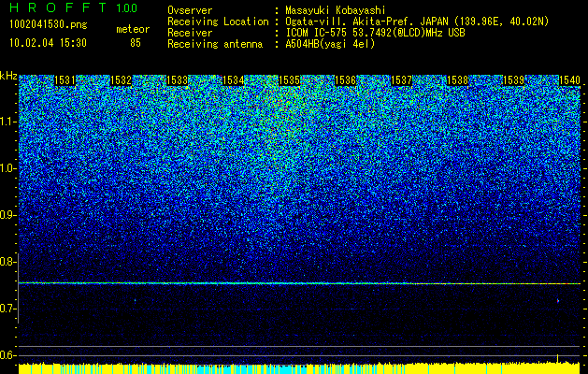Image resolution: width=588 pixels, height=374 pixels.
Task: Click the 0.6 frequency axis label
Action: (x=7, y=355)
